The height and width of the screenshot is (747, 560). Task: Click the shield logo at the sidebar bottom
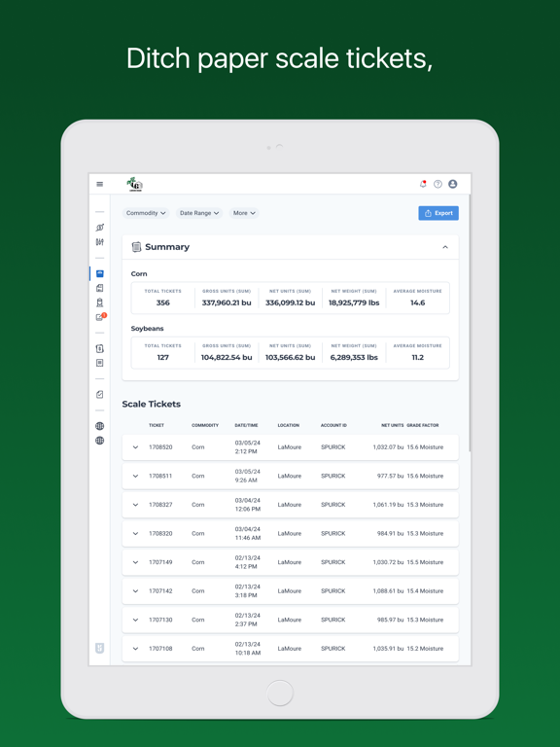(x=99, y=648)
